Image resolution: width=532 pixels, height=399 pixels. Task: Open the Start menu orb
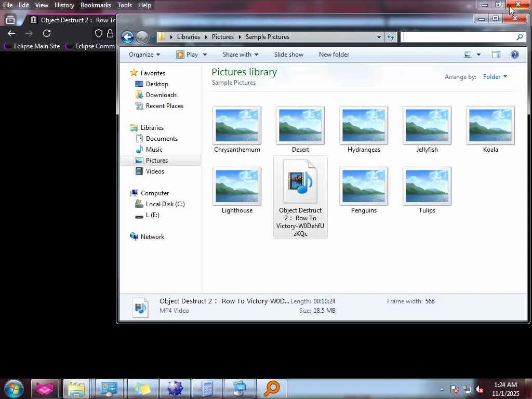[14, 389]
